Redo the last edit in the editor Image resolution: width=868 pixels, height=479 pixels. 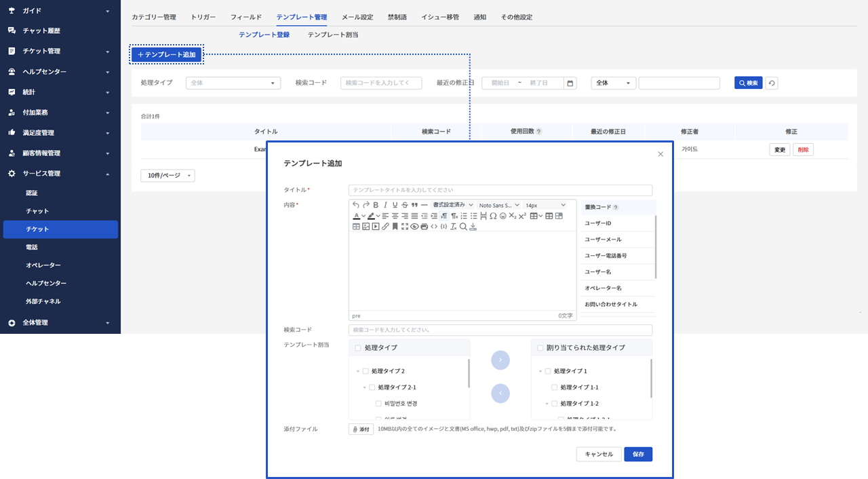(366, 205)
